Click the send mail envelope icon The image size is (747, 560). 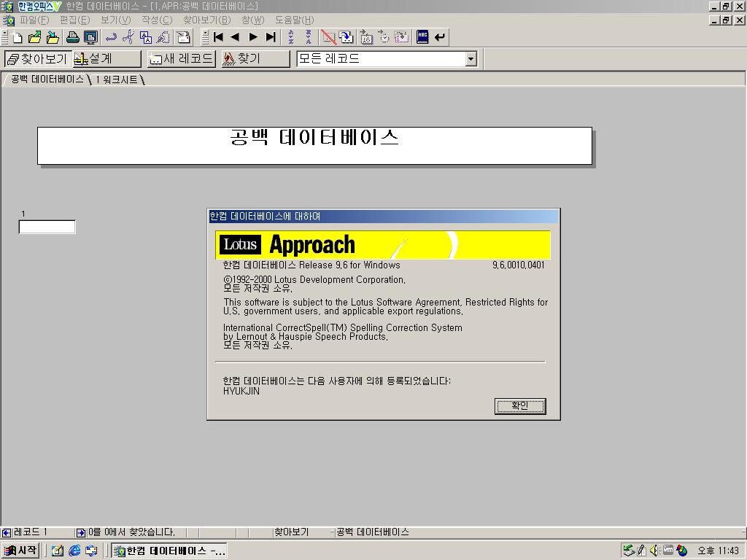[x=183, y=37]
